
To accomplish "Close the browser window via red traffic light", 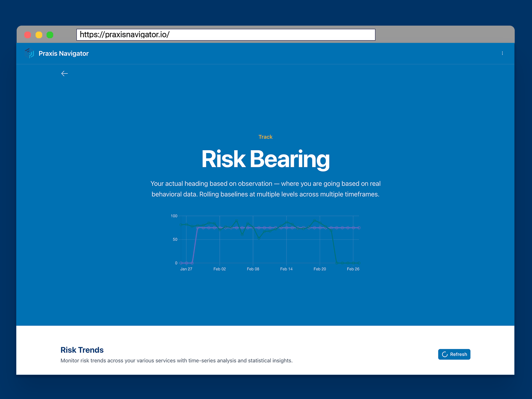I will [x=28, y=35].
